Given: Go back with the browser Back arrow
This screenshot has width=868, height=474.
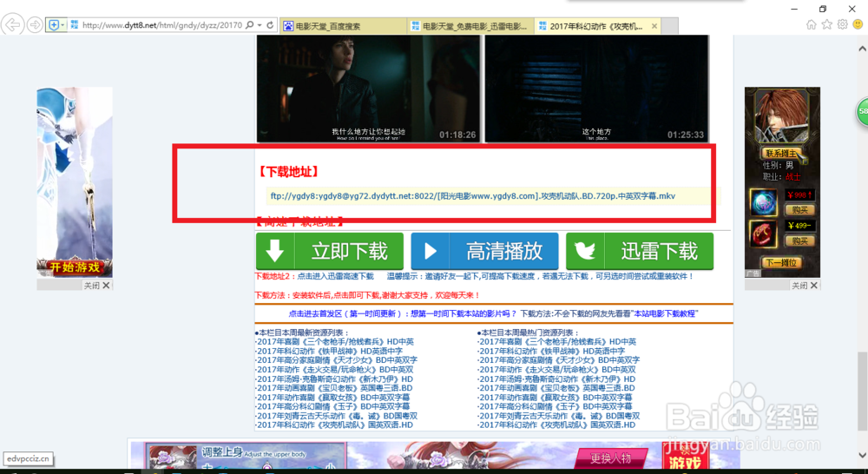Looking at the screenshot, I should tap(12, 25).
